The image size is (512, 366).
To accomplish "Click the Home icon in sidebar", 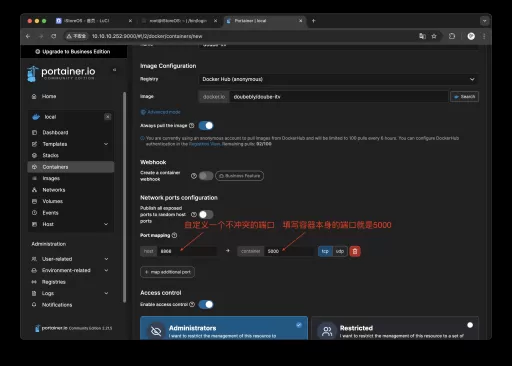I will 34,96.
